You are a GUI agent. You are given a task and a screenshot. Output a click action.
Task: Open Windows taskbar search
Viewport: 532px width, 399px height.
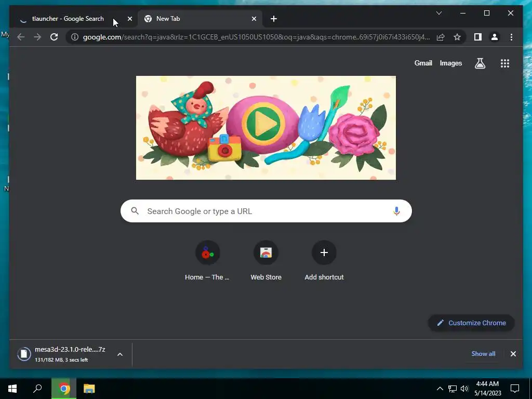tap(37, 389)
